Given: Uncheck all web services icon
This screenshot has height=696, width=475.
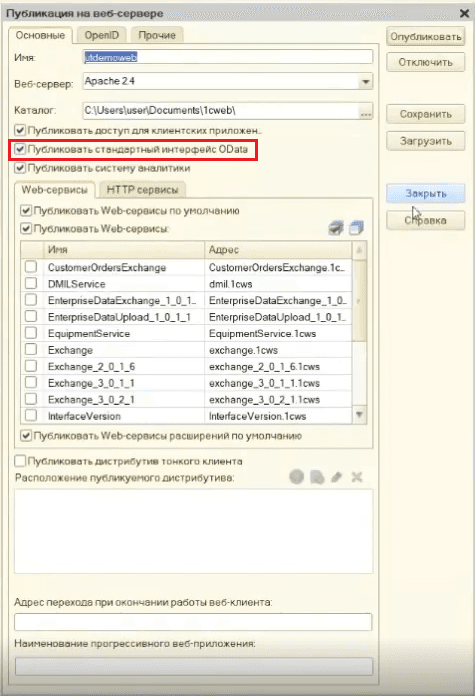Looking at the screenshot, I should [356, 228].
